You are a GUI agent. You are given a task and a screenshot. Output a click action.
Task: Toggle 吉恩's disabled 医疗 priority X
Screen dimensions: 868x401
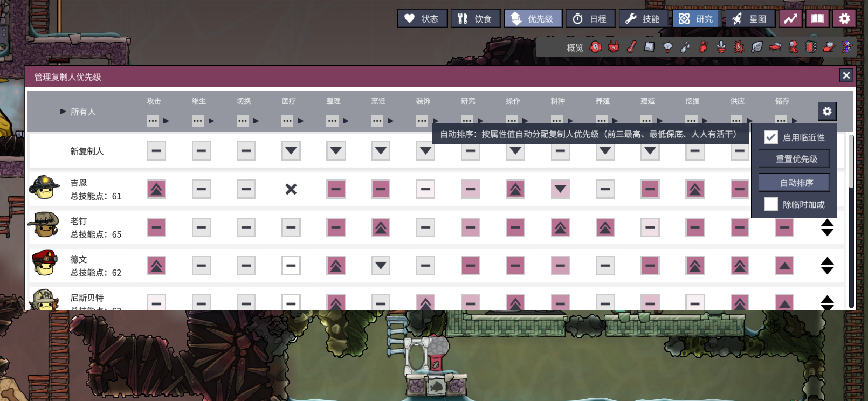[x=291, y=189]
